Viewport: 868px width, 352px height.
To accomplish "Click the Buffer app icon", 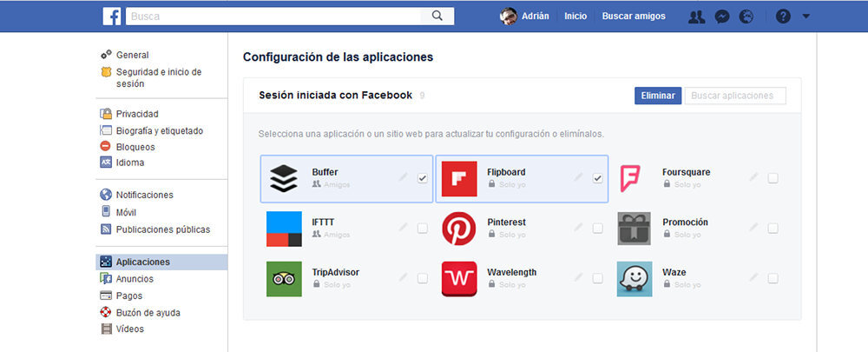I will (284, 178).
